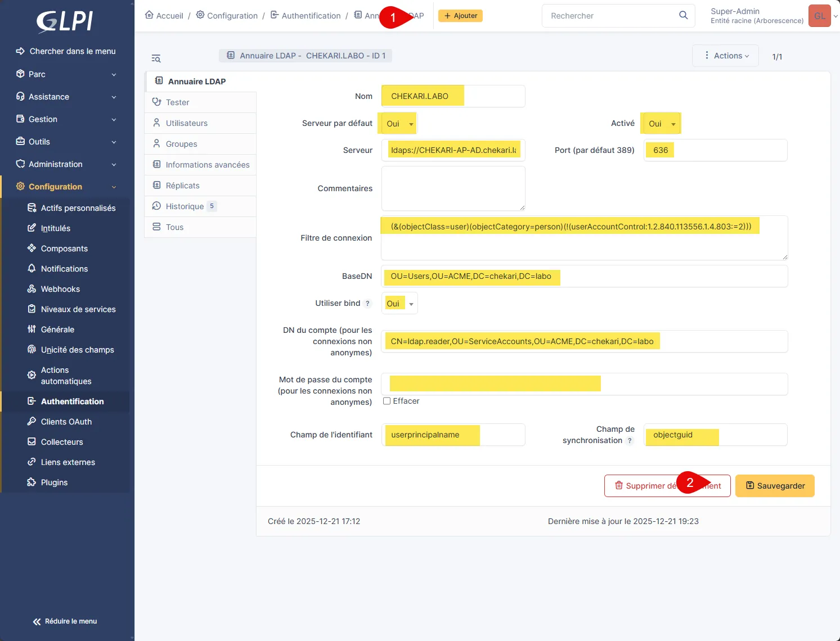Click the GLPI logo

(x=65, y=21)
